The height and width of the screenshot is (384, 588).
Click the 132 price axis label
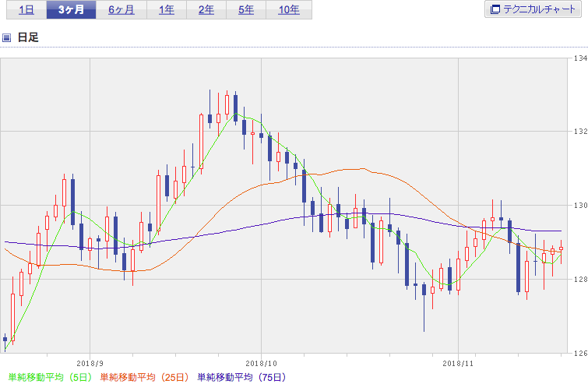580,132
